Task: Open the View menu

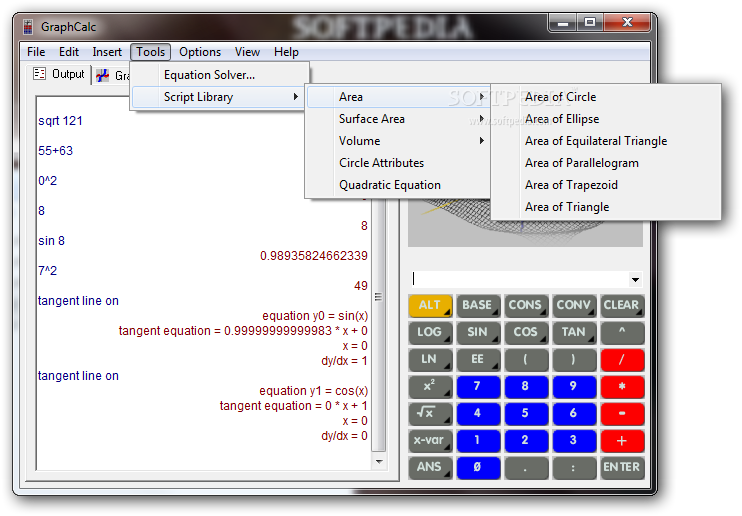Action: [x=247, y=52]
